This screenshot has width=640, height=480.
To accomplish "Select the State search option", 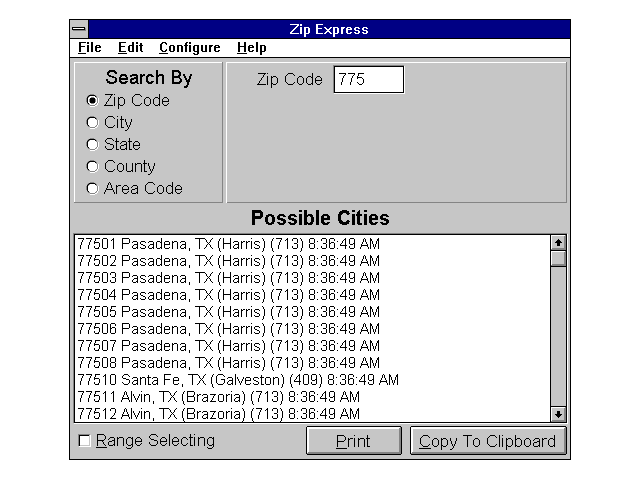I will click(93, 145).
